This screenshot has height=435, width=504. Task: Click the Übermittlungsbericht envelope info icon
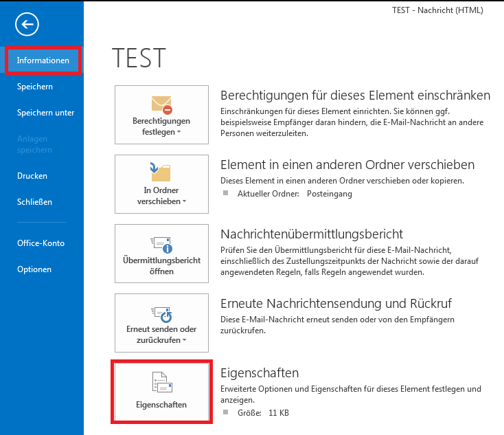tap(161, 243)
